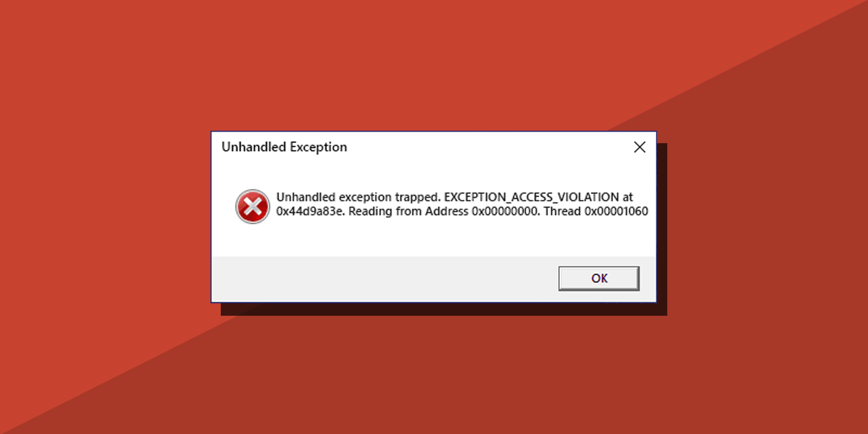868x434 pixels.
Task: Click the null address 0x00000000
Action: 505,211
